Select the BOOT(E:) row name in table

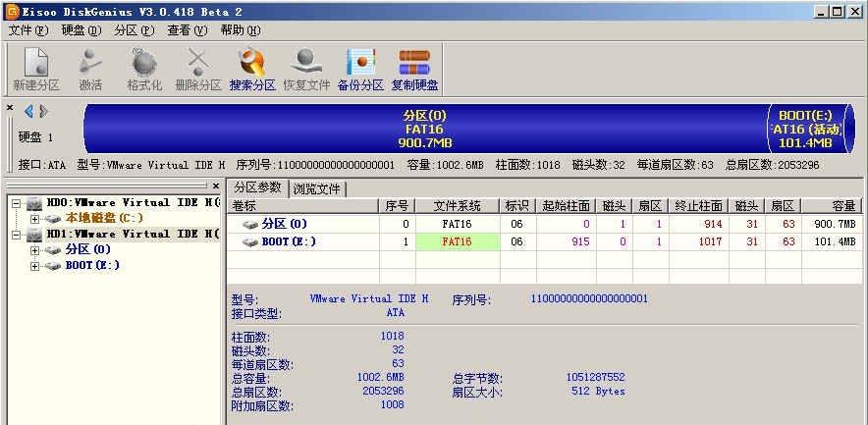click(x=289, y=241)
